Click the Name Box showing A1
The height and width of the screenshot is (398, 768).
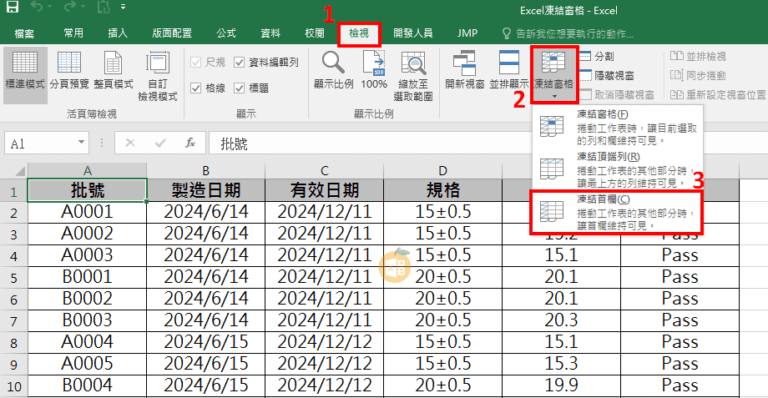coord(41,143)
